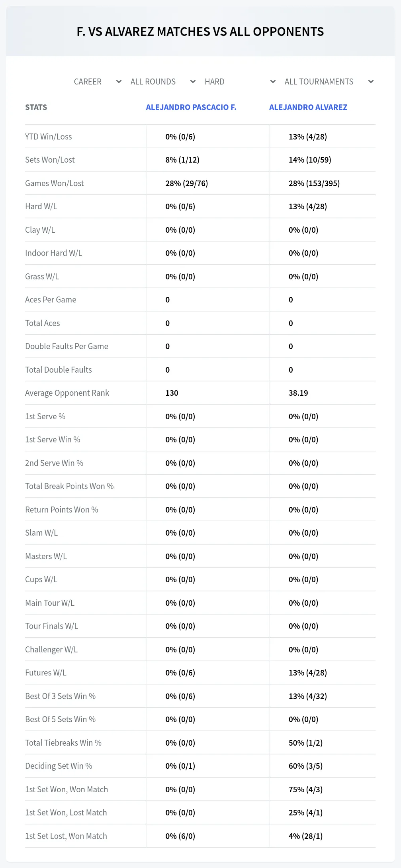Click Pascacio's Games Won/Lost value 28% (29/76)
401x868 pixels.
(187, 183)
